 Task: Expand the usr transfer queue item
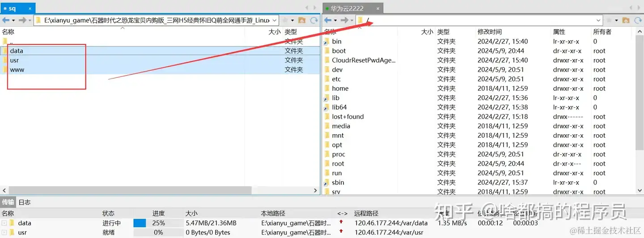[x=4, y=232]
